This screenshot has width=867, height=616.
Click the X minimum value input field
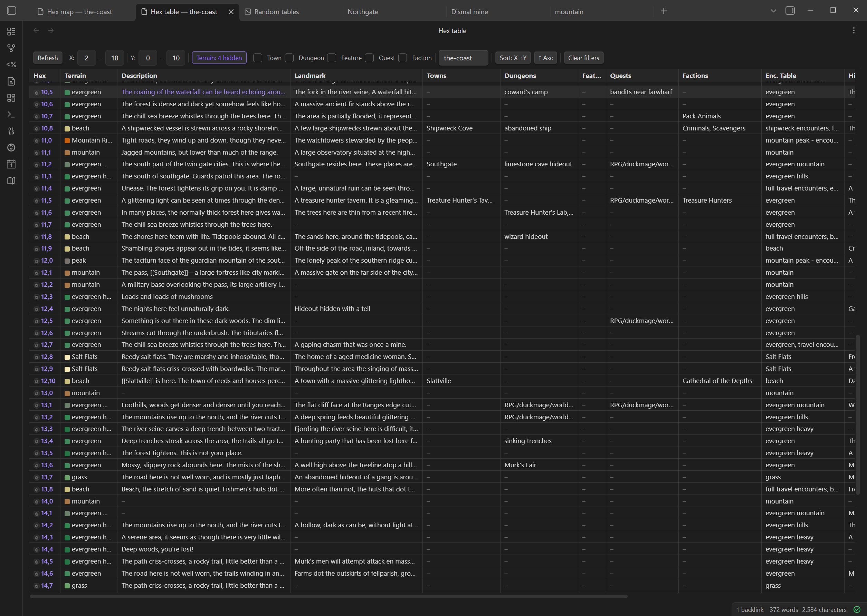click(x=87, y=58)
